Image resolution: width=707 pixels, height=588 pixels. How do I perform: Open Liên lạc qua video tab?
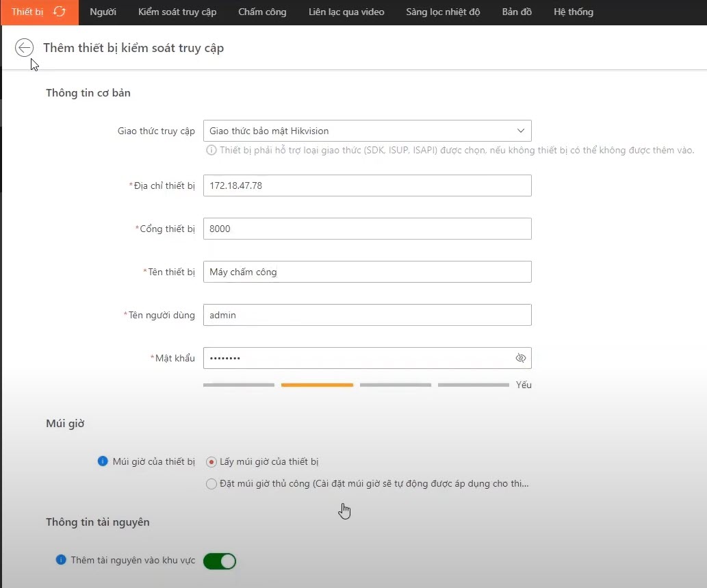click(x=346, y=12)
